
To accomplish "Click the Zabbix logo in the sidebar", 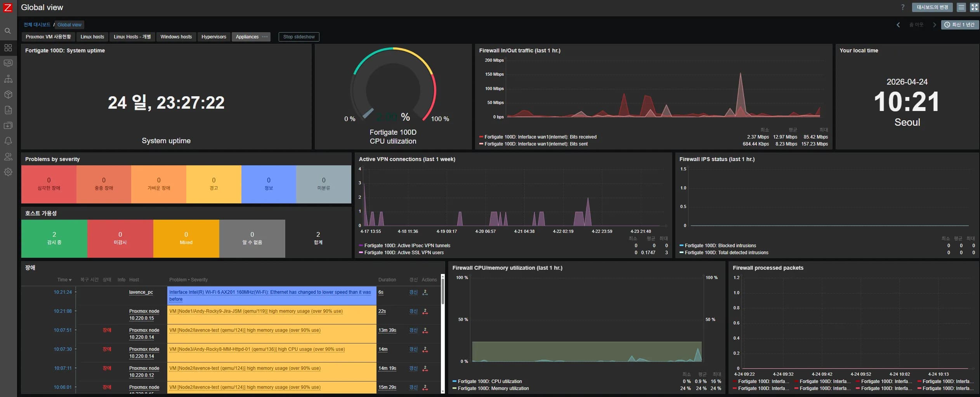I will click(8, 7).
